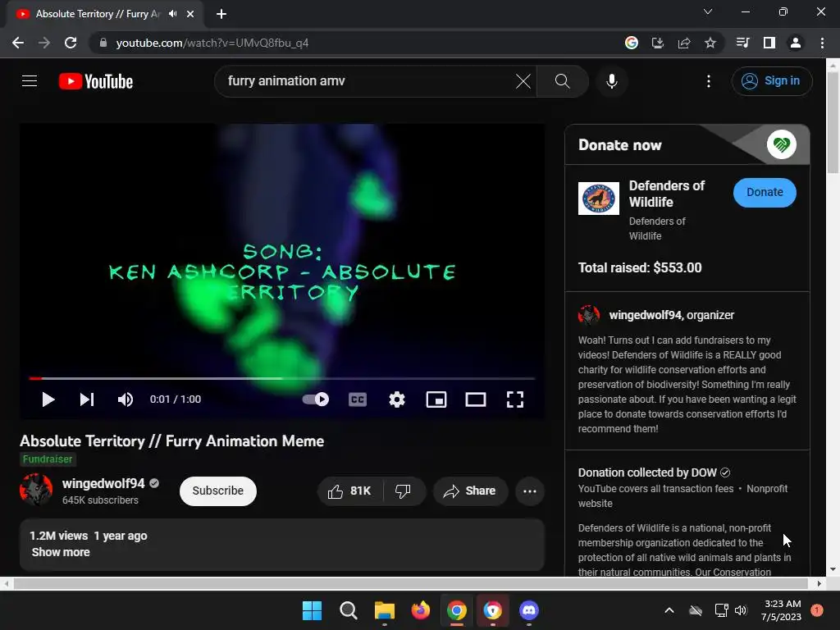Expand description with Show more
This screenshot has height=630, width=840.
click(x=61, y=552)
